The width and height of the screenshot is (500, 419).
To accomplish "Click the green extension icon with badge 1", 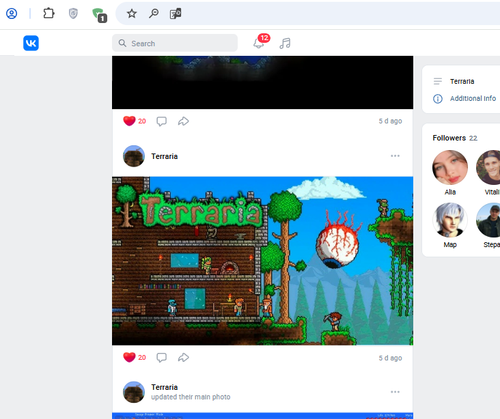I will click(x=99, y=15).
